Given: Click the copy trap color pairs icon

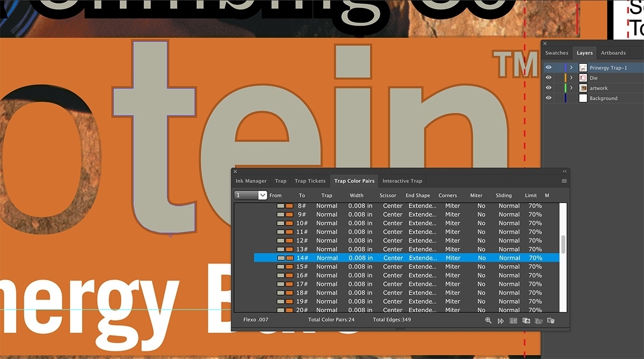Looking at the screenshot, I should pos(526,320).
